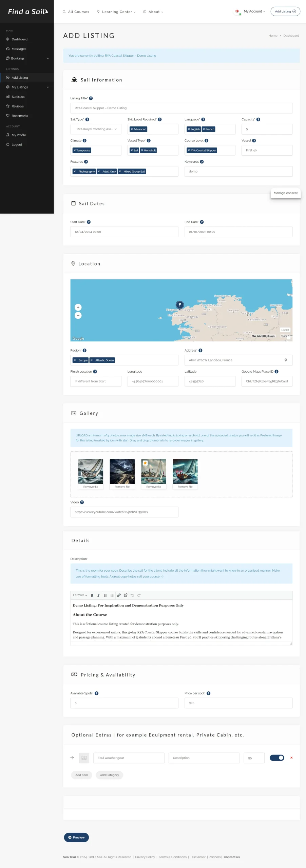Remove the Advanced skill level tag

point(132,129)
